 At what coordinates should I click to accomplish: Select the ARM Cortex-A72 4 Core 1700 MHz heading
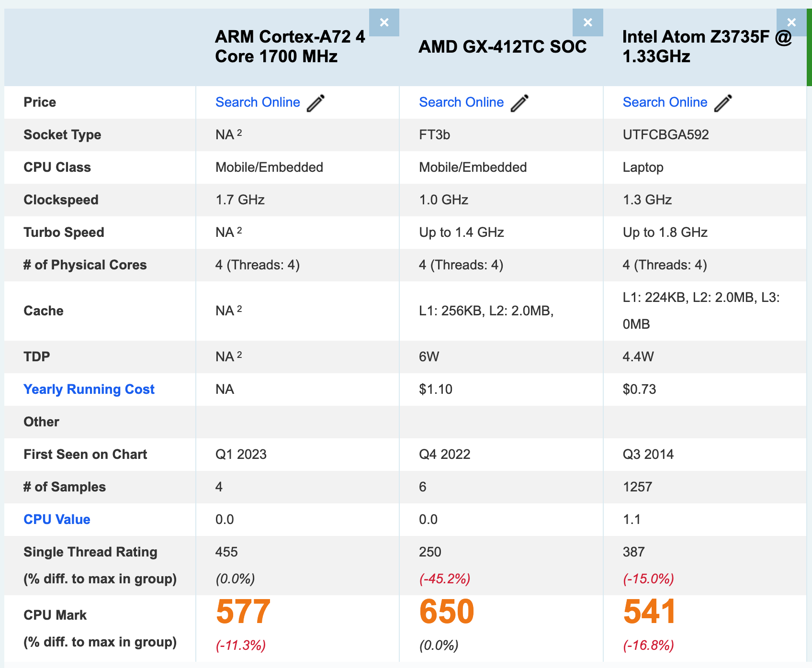click(290, 46)
